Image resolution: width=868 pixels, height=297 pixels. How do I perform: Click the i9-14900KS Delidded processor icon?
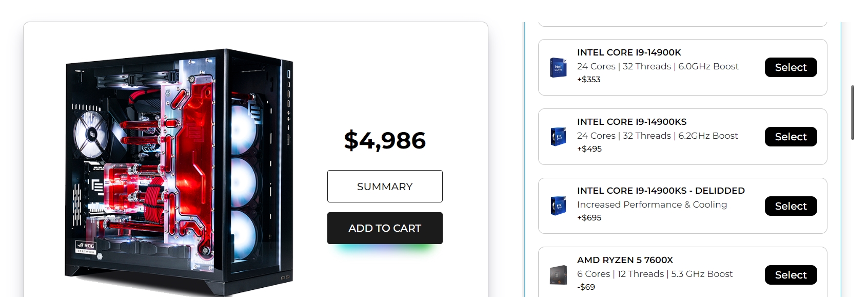[x=558, y=206]
